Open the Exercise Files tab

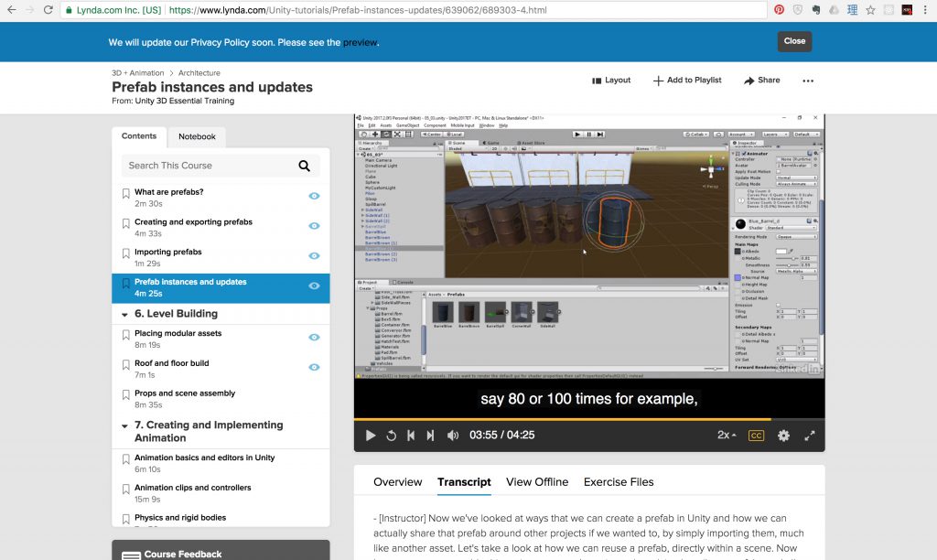619,481
